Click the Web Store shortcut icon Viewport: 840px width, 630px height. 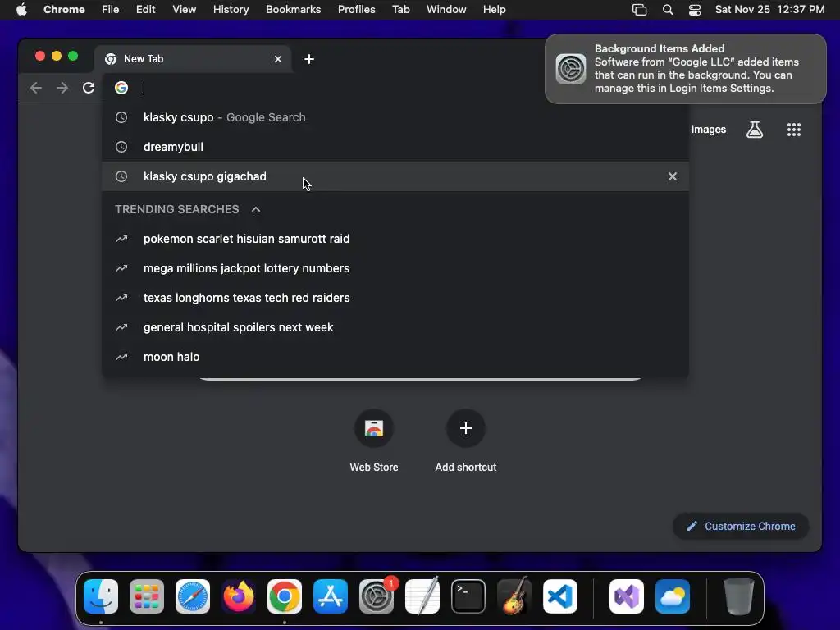click(374, 428)
